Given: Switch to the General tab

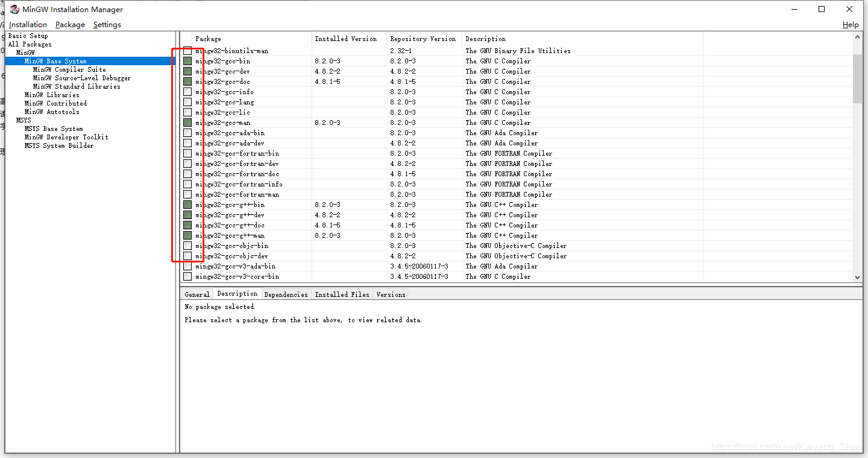Looking at the screenshot, I should pos(197,294).
